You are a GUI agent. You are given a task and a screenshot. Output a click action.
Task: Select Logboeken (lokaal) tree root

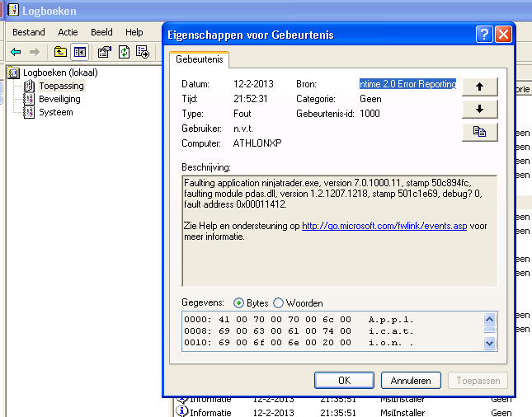click(60, 73)
